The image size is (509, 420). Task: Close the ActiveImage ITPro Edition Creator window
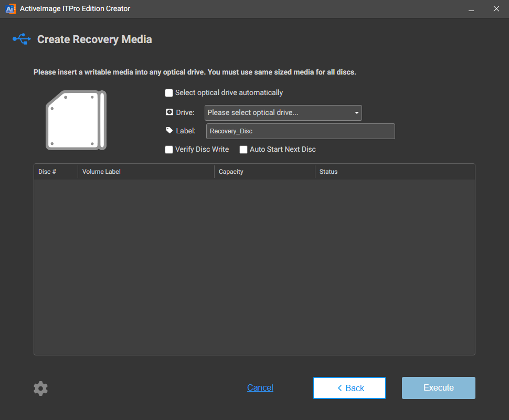[x=496, y=9]
